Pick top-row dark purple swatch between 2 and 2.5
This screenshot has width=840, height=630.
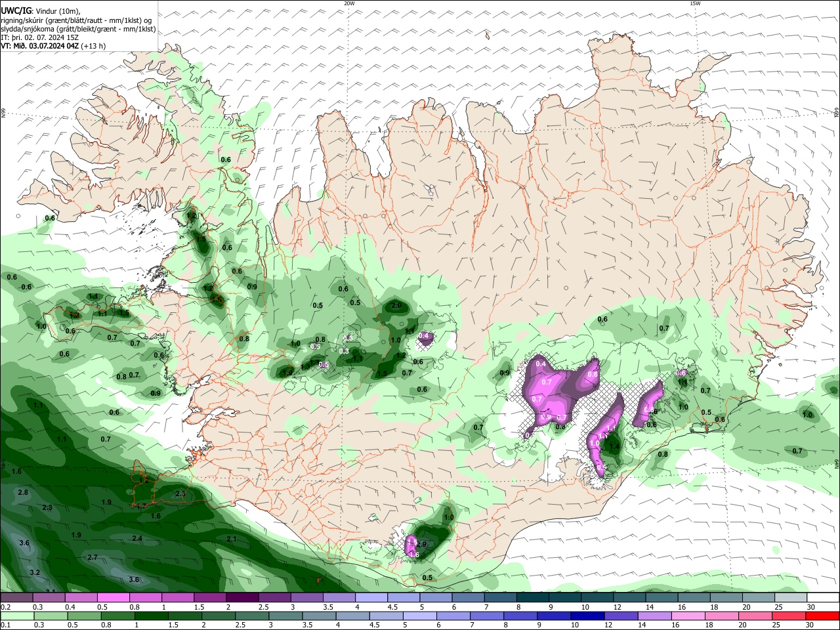(x=242, y=598)
